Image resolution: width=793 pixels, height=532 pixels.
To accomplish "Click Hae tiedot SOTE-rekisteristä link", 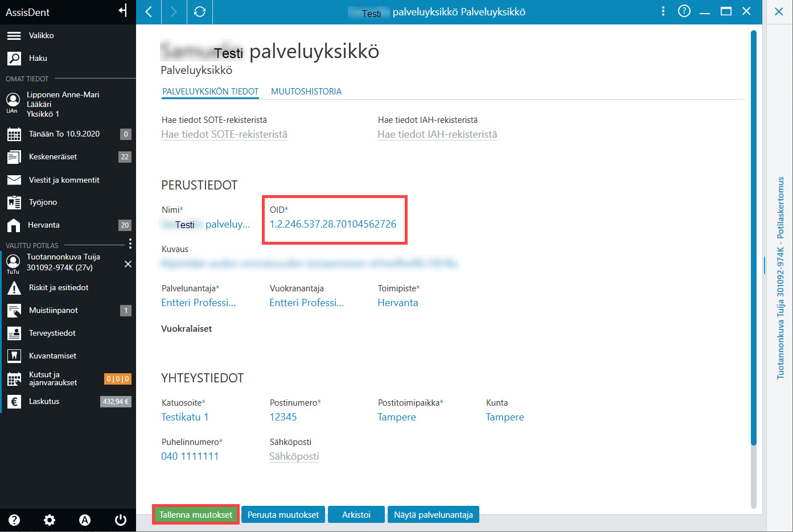I will click(224, 134).
